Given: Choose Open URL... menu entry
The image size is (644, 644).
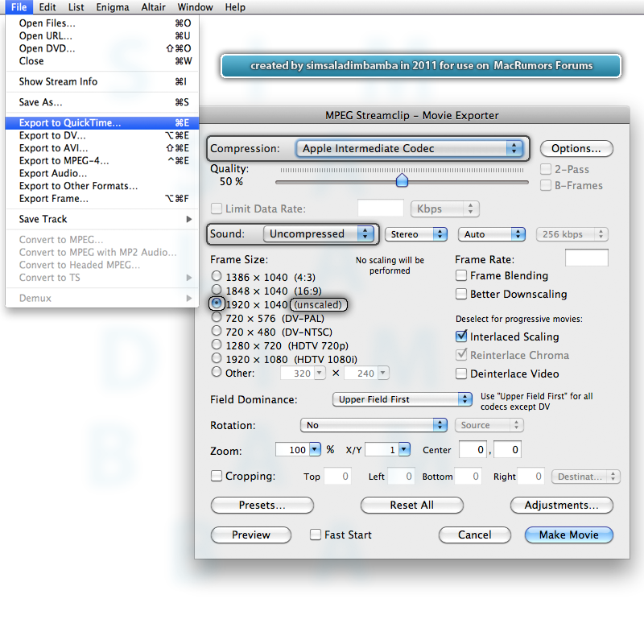Looking at the screenshot, I should pyautogui.click(x=102, y=35).
